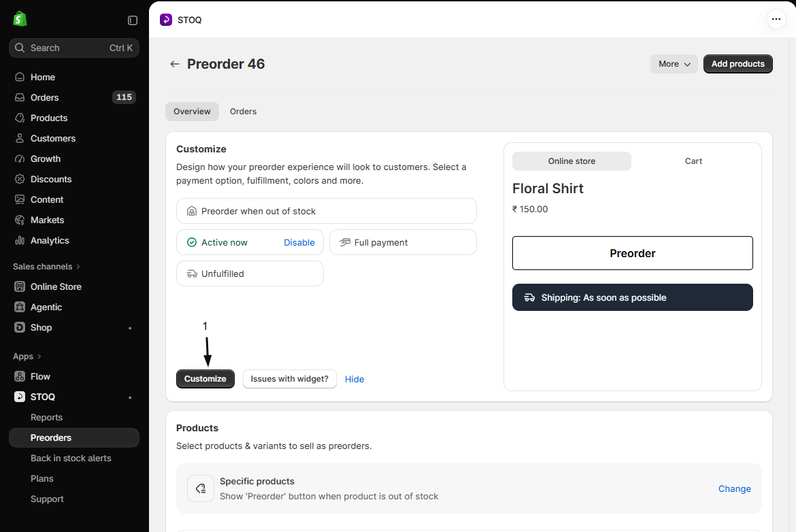Click the Unfulfilled option box

(250, 273)
